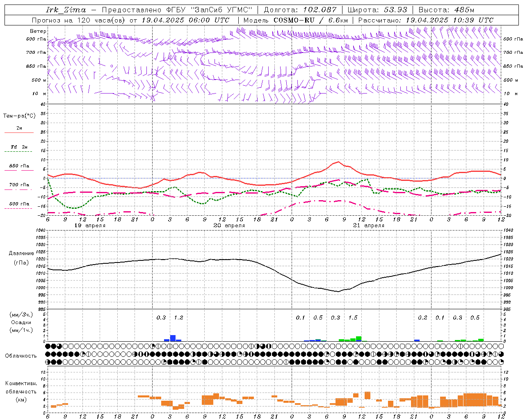Click the tallest green precipitation bar
This screenshot has width=525, height=420.
359,339
